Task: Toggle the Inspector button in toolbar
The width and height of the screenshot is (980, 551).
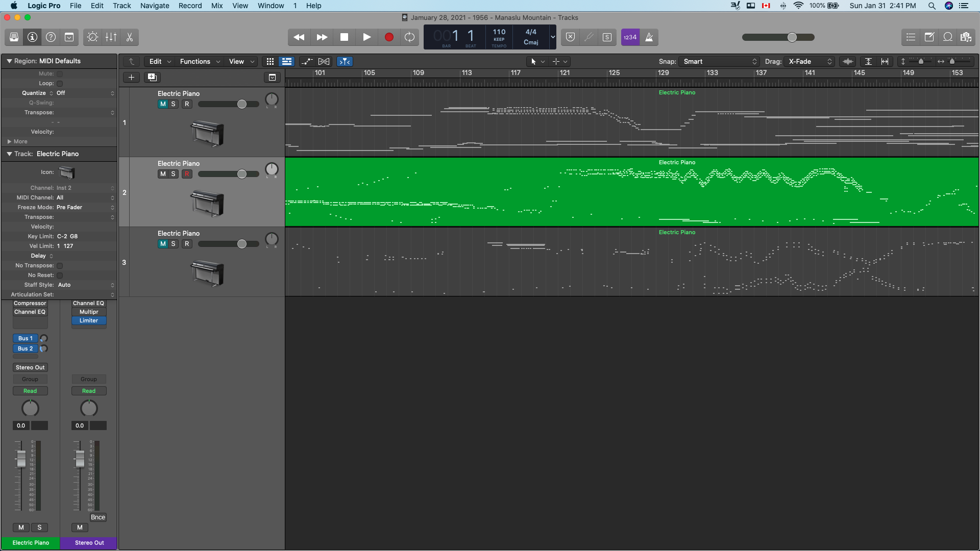Action: [x=33, y=37]
